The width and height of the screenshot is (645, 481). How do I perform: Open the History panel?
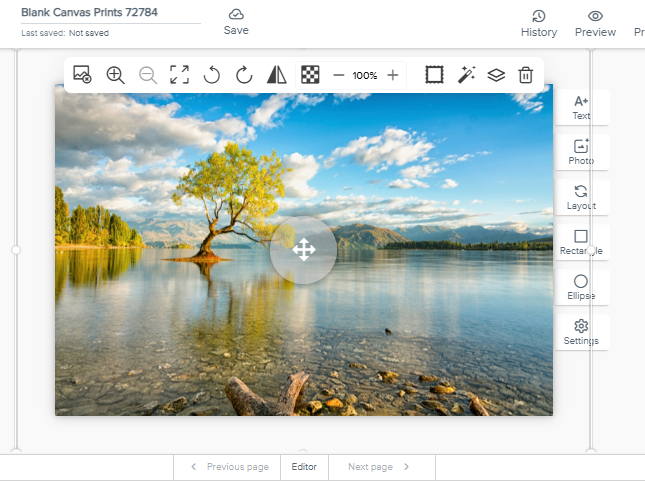coord(539,23)
